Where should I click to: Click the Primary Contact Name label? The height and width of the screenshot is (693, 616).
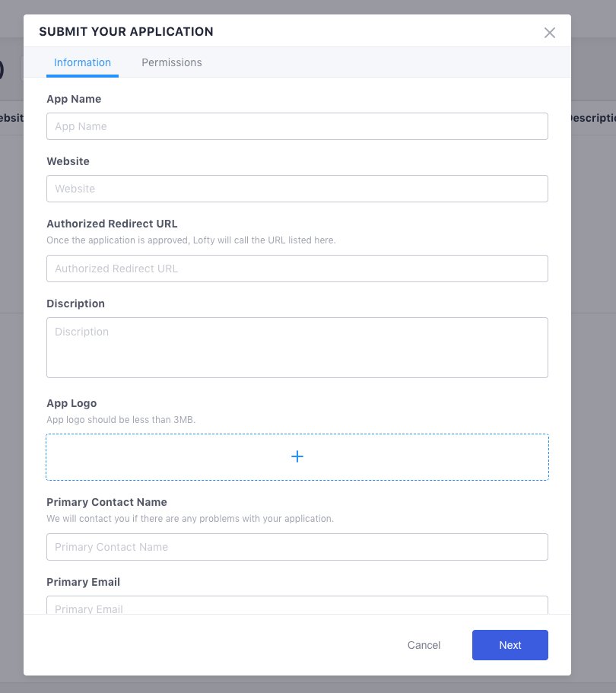point(106,502)
